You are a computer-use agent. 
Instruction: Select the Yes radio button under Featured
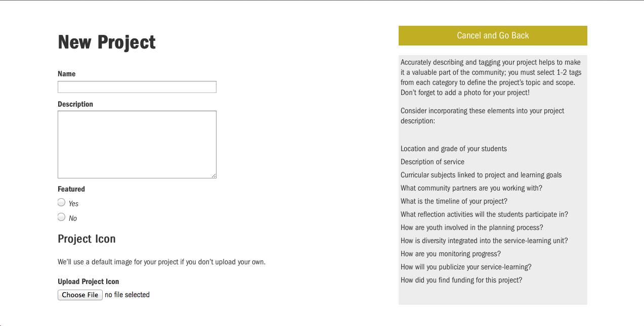point(62,203)
